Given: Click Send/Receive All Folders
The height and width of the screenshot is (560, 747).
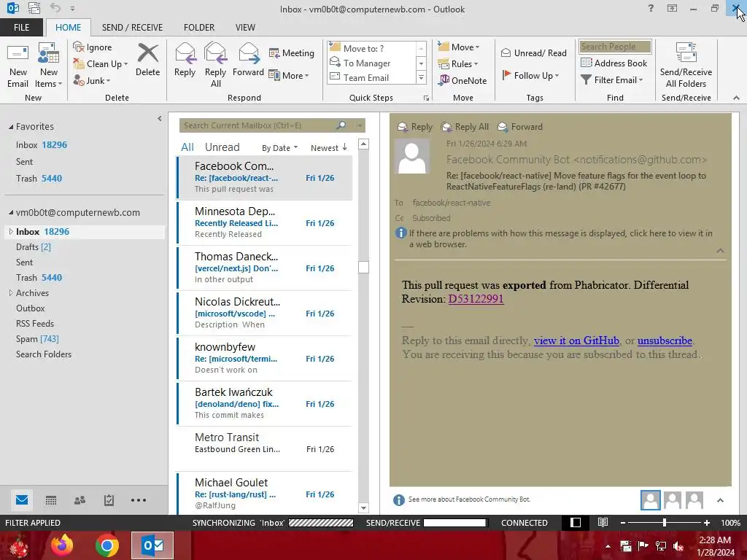Looking at the screenshot, I should pyautogui.click(x=686, y=66).
